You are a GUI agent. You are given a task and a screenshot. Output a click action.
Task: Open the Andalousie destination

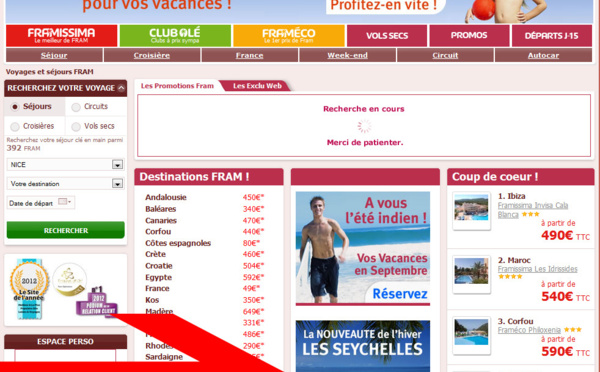166,197
